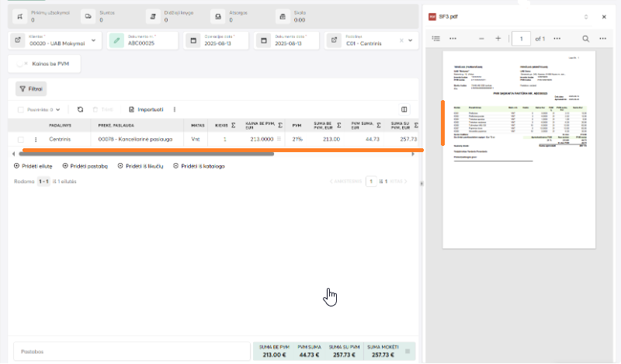621x364 pixels.
Task: Check the Pasirinkta select-all checkbox
Action: coord(20,109)
